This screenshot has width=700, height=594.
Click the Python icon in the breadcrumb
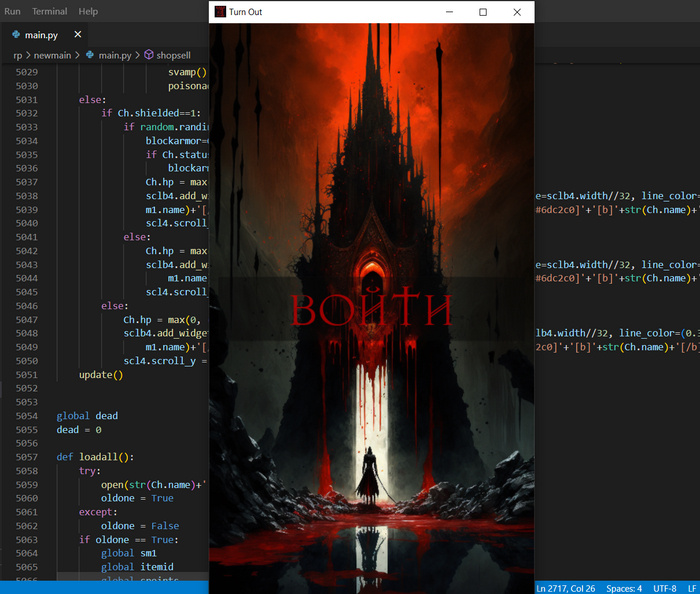coord(90,55)
